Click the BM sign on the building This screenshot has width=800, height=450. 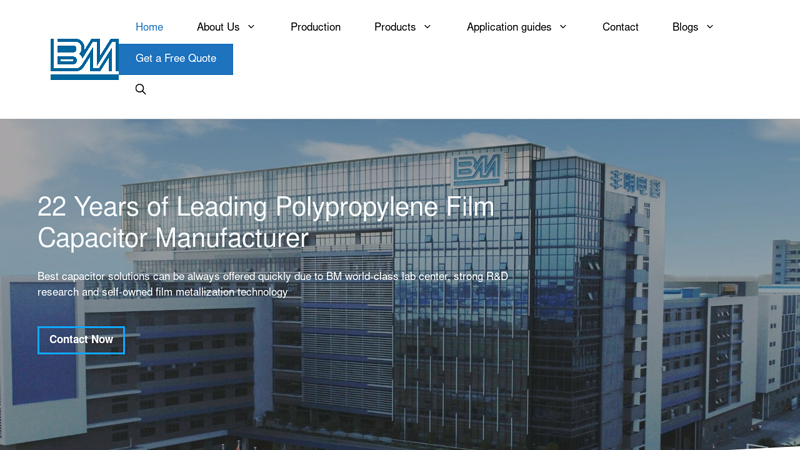pos(477,168)
